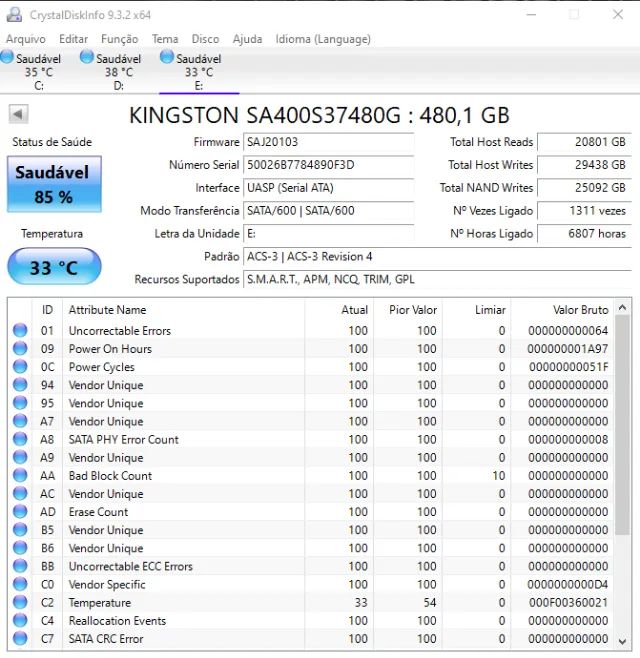
Task: Click status circle for Temperature attribute row
Action: [20, 602]
